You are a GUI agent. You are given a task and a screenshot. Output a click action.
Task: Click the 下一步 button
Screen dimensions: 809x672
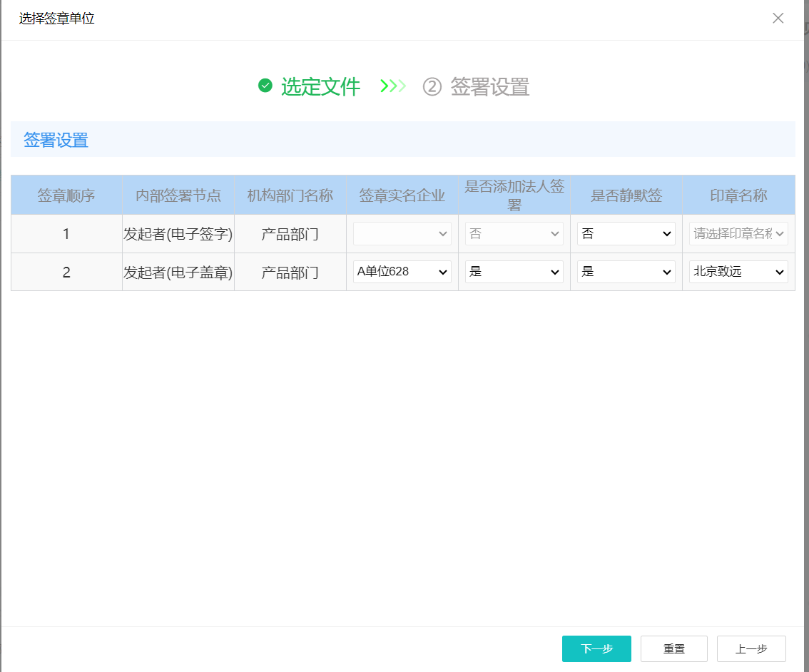coord(596,648)
